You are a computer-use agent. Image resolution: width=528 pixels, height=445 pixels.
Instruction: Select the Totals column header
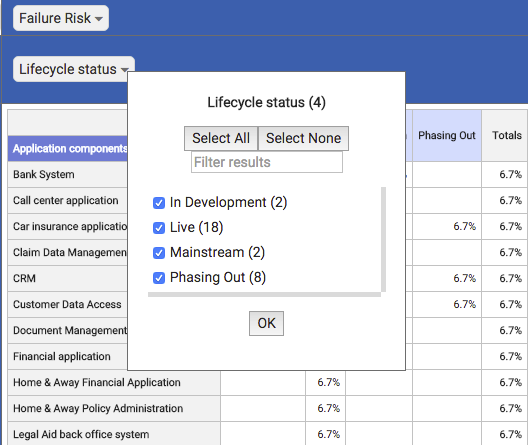pos(507,135)
